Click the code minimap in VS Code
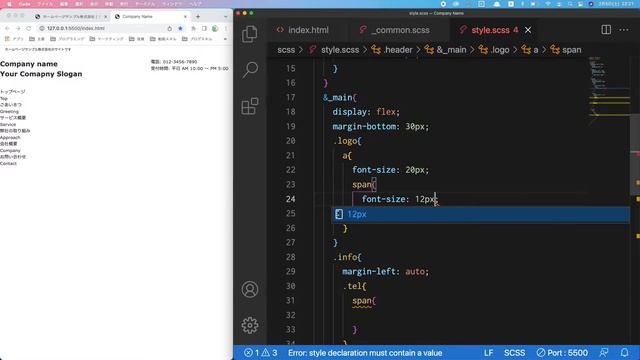 [x=609, y=90]
